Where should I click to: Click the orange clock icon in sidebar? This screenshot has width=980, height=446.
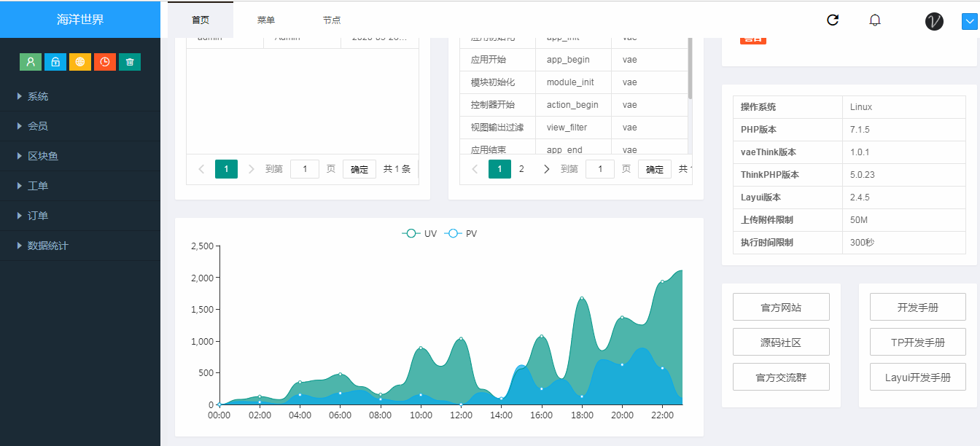point(105,62)
